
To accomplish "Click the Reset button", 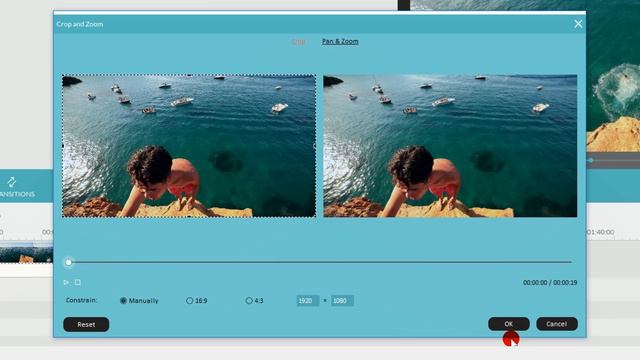I will point(86,324).
